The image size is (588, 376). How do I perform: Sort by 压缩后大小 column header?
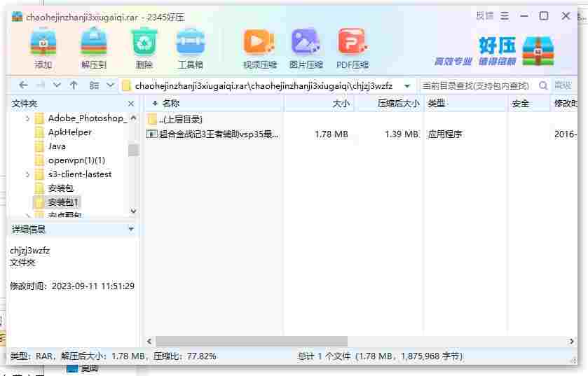click(389, 104)
